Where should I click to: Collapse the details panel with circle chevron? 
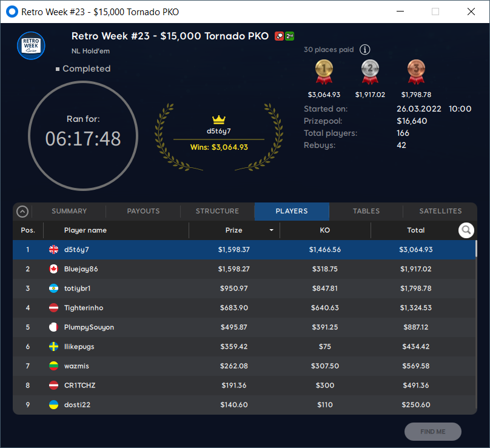22,212
